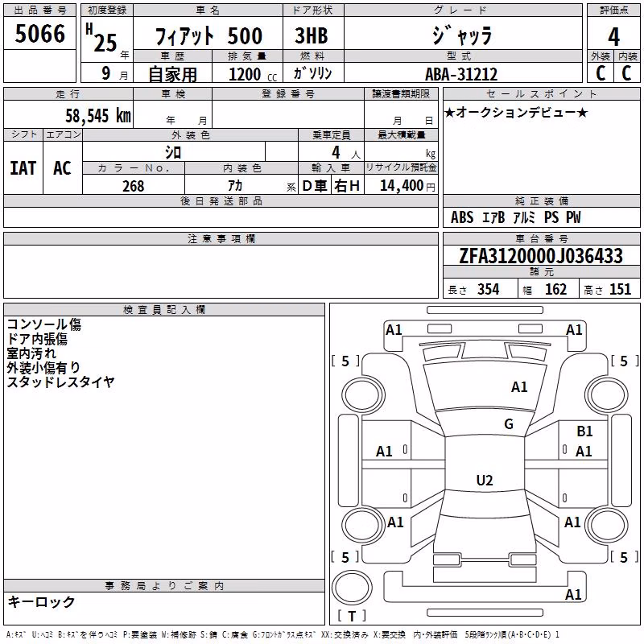The image size is (644, 644).
Task: Click the rear-right wheel circle
Action: [607, 526]
